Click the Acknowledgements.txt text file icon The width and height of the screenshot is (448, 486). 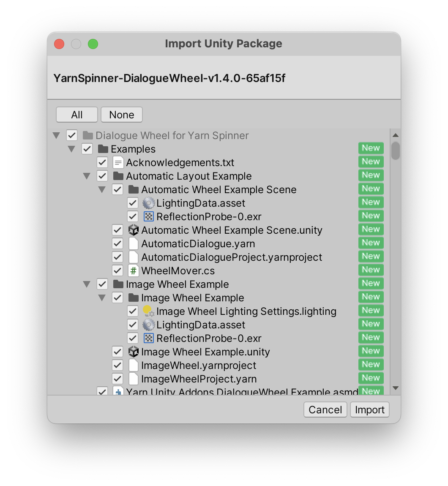pyautogui.click(x=118, y=163)
